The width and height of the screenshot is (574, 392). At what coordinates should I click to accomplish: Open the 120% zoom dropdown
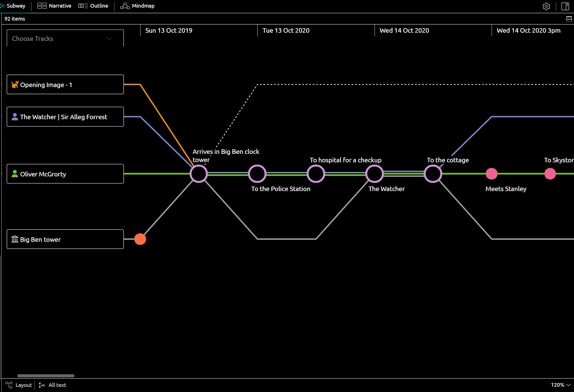click(561, 385)
